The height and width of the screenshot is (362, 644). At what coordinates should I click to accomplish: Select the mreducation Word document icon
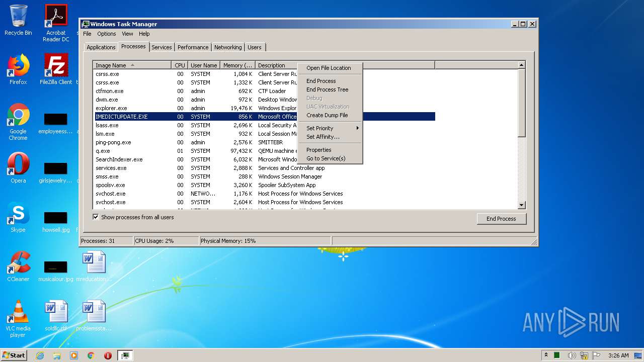pos(94,266)
